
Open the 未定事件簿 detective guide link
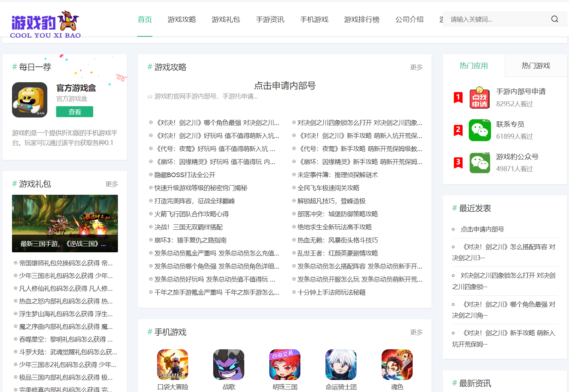[x=337, y=175]
